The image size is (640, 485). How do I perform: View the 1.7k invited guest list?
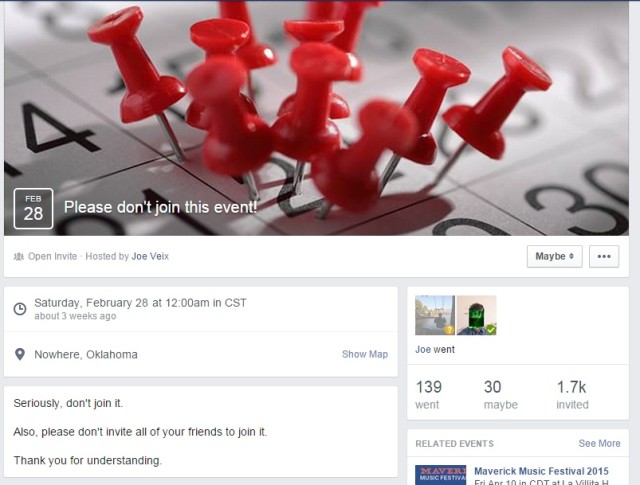[572, 394]
